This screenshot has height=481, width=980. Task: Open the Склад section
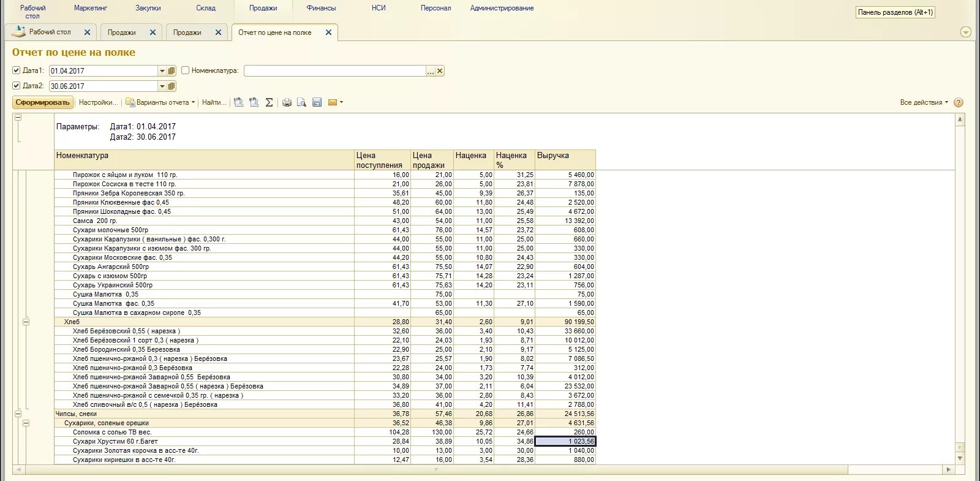[206, 8]
